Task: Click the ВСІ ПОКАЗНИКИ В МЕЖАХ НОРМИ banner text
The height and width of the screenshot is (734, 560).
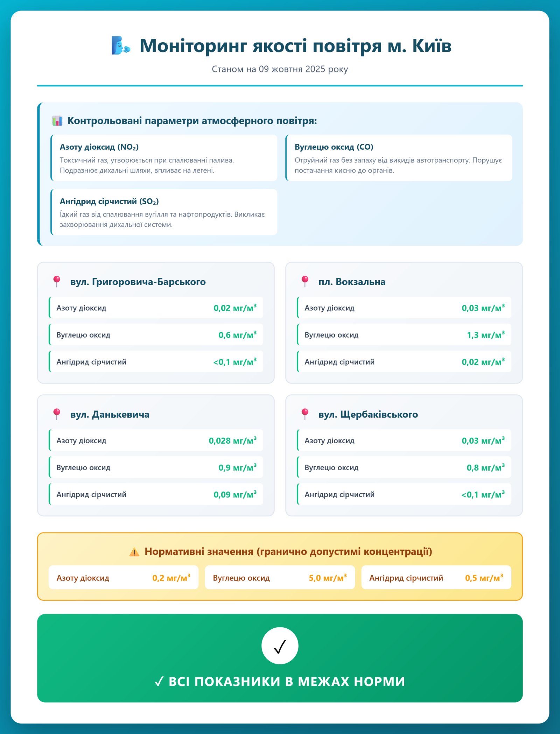Action: [x=280, y=681]
